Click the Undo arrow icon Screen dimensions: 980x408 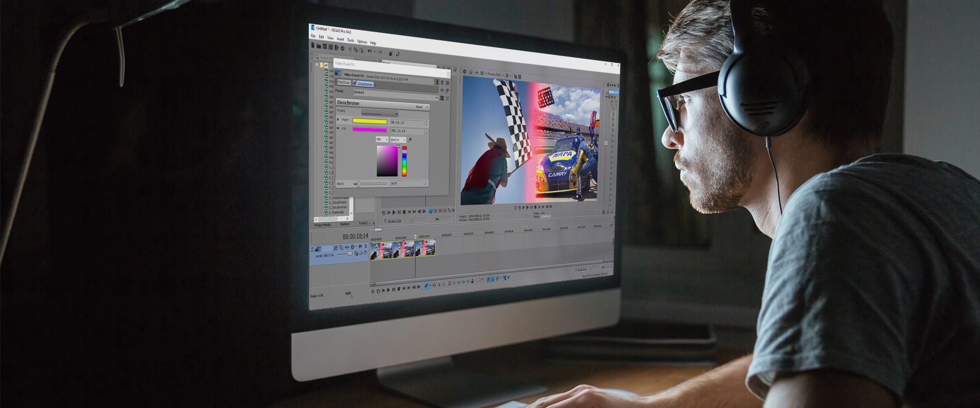[x=370, y=51]
